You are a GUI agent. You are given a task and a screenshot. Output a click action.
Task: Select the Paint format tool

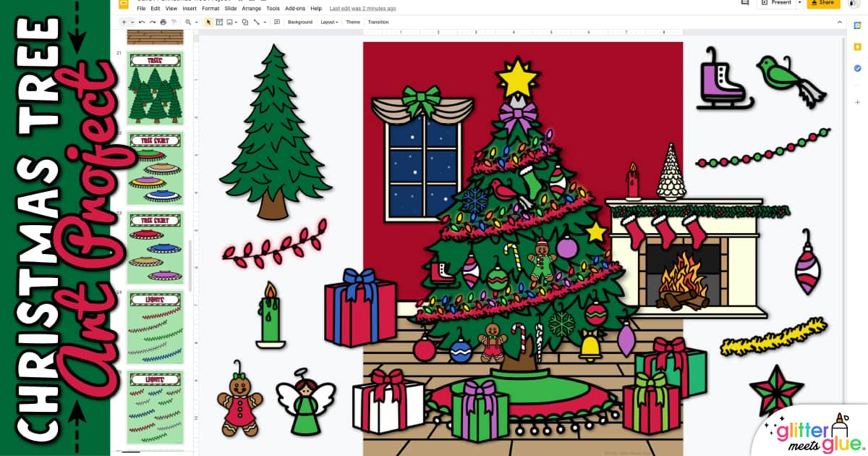click(x=174, y=22)
